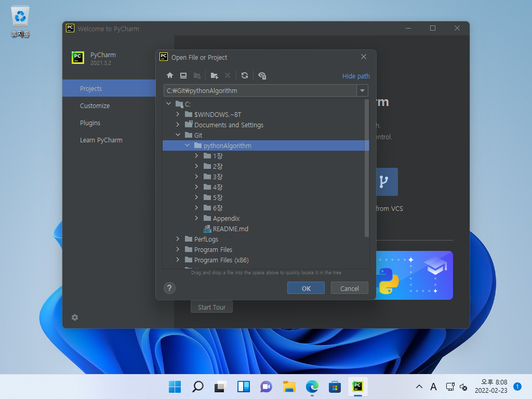This screenshot has width=532, height=399.
Task: Open the notification count badge
Action: tap(517, 387)
